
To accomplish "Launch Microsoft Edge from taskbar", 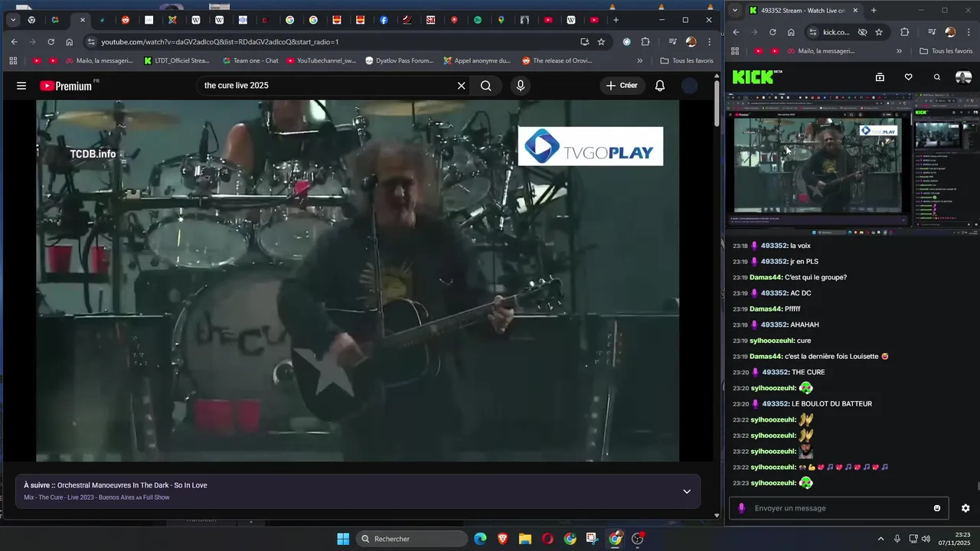I will [x=480, y=539].
